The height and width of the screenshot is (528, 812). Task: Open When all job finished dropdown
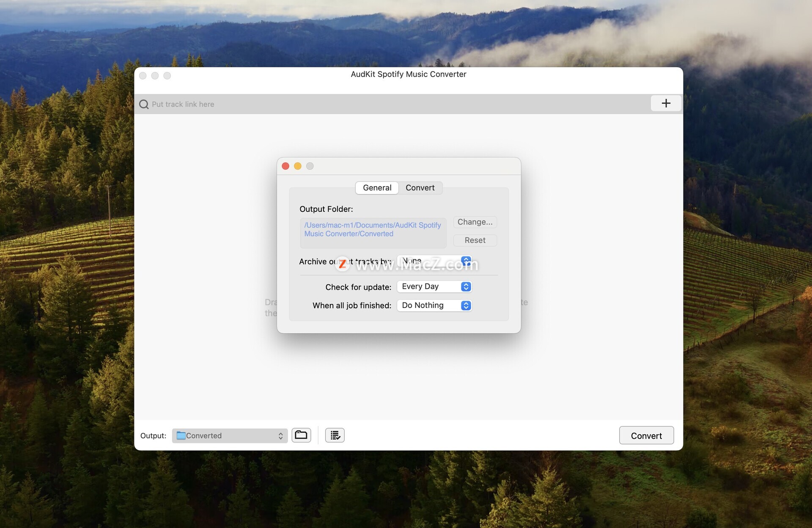pos(434,305)
